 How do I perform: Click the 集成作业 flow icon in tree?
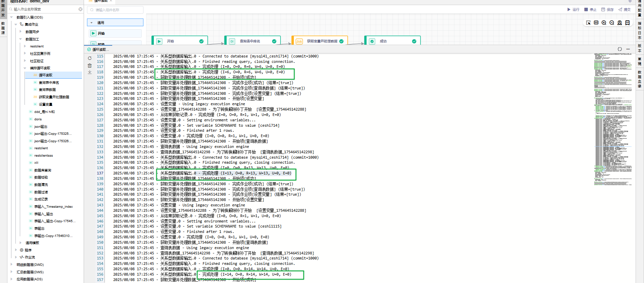click(22, 24)
